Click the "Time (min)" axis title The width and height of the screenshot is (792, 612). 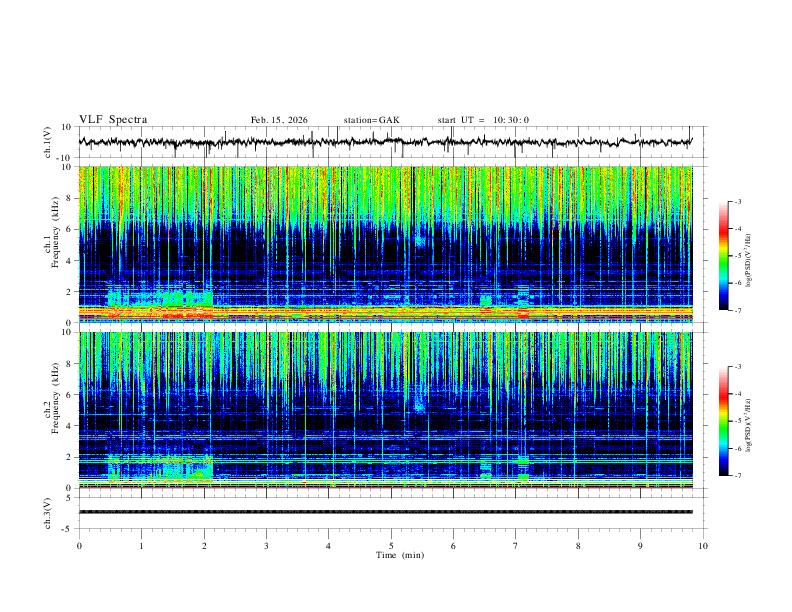[x=400, y=555]
